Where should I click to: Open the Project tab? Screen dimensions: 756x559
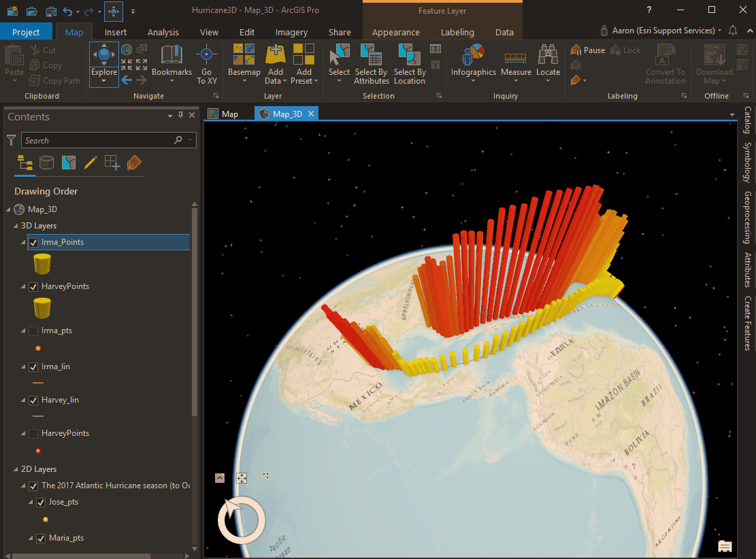coord(26,32)
